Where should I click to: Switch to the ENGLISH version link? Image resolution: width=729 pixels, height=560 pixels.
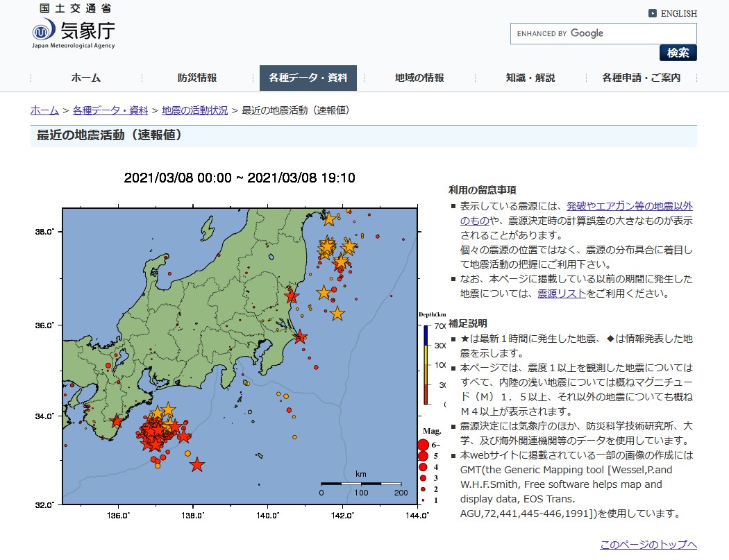click(679, 13)
